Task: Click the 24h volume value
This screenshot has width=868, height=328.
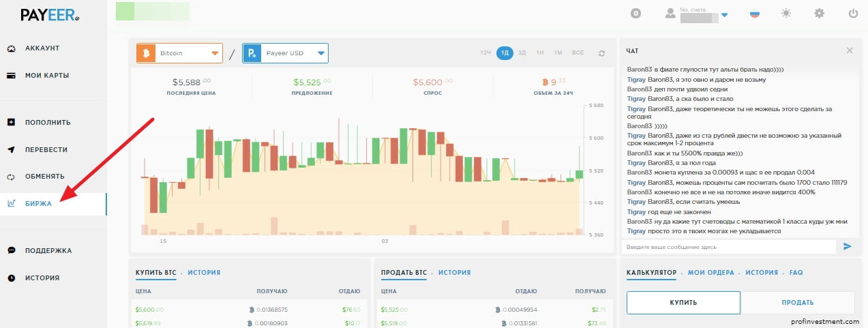Action: tap(554, 83)
